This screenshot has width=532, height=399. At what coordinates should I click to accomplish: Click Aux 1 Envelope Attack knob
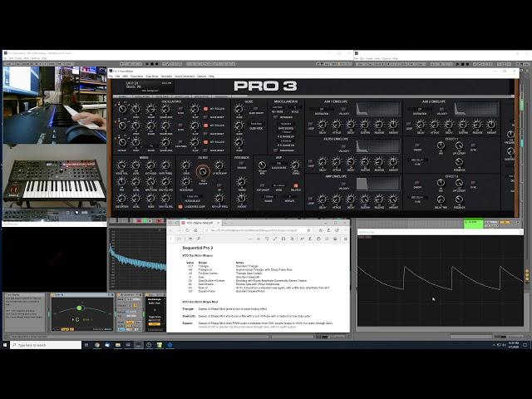pyautogui.click(x=336, y=125)
